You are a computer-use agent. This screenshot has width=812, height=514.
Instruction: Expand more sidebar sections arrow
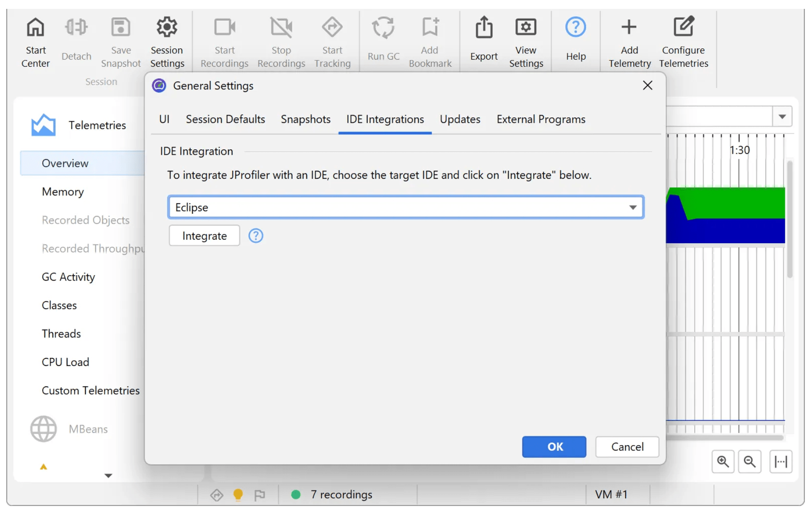click(x=108, y=476)
